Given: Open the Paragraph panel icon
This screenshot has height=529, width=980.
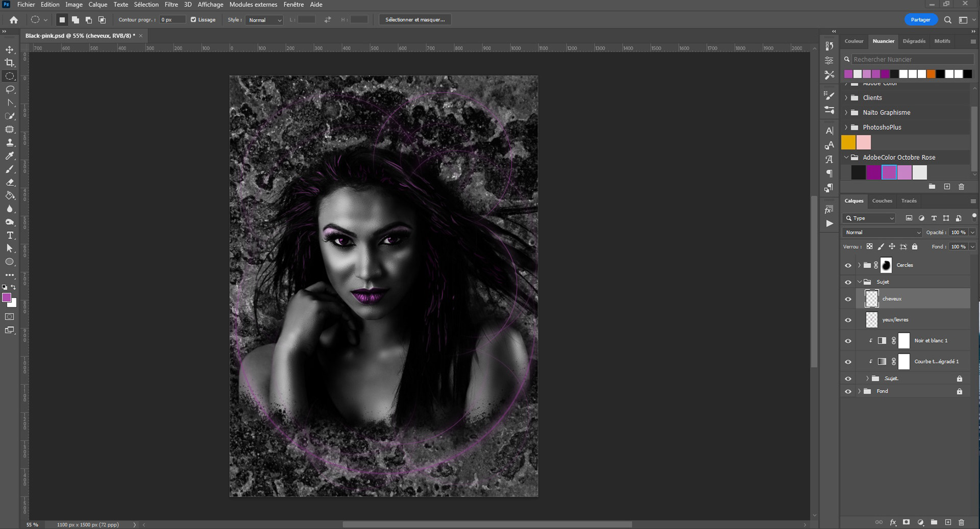Looking at the screenshot, I should [x=829, y=174].
